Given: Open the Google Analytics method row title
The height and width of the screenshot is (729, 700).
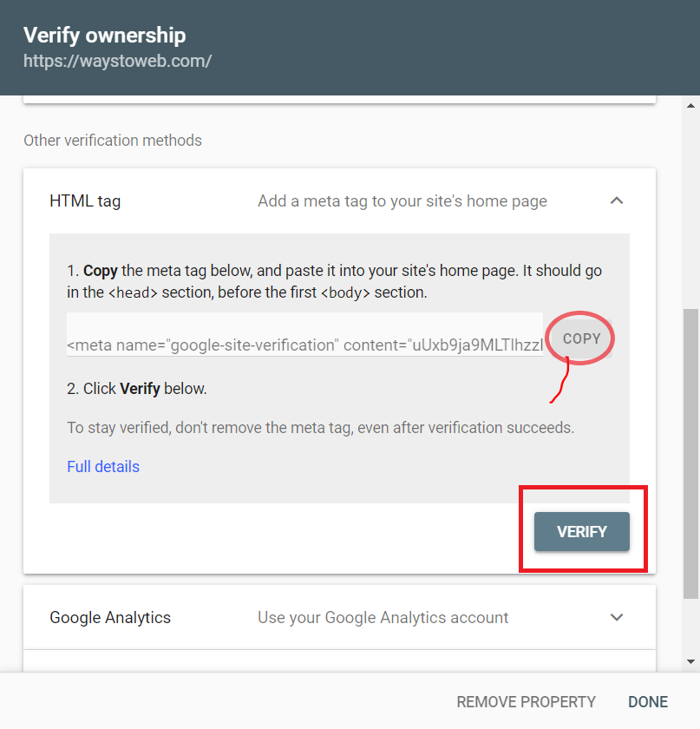Looking at the screenshot, I should [110, 617].
